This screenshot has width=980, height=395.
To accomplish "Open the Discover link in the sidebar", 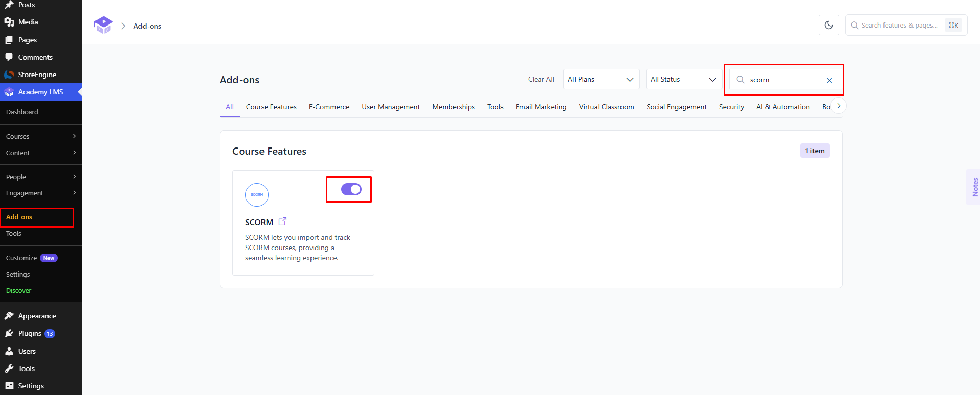I will 18,290.
